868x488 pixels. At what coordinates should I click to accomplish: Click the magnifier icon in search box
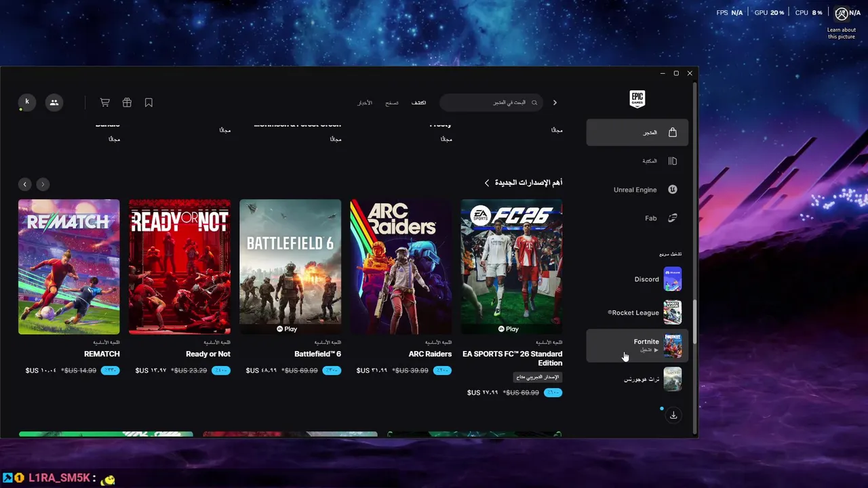(x=534, y=102)
